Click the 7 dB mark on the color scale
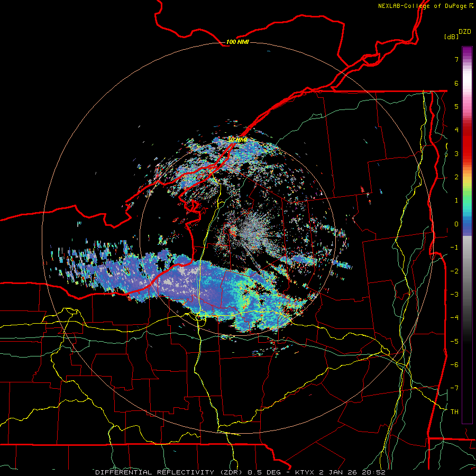Image resolution: width=476 pixels, height=476 pixels. [456, 59]
